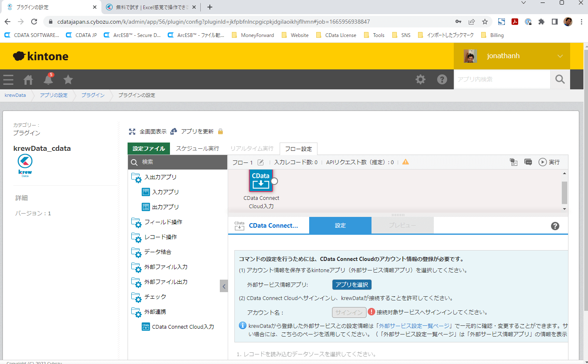Click the アプリ内検索 search field

point(502,79)
